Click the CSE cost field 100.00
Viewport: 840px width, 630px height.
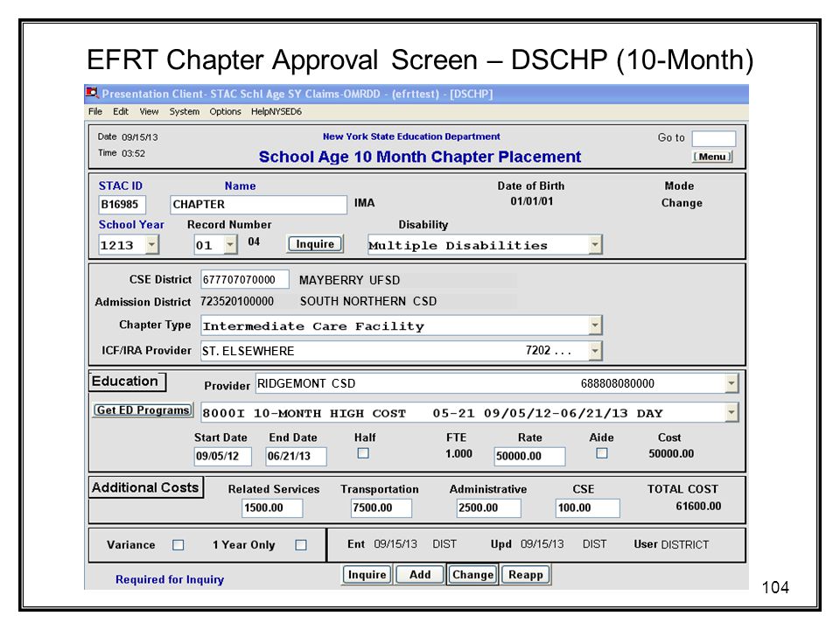588,507
